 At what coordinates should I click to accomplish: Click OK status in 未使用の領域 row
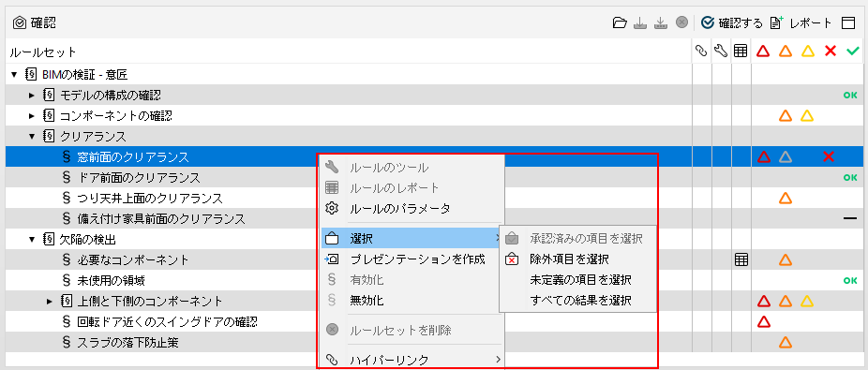(850, 280)
